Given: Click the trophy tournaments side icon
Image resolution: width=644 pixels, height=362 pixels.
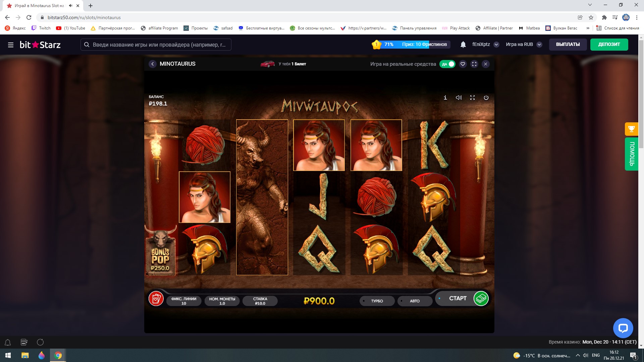Looking at the screenshot, I should [x=631, y=129].
